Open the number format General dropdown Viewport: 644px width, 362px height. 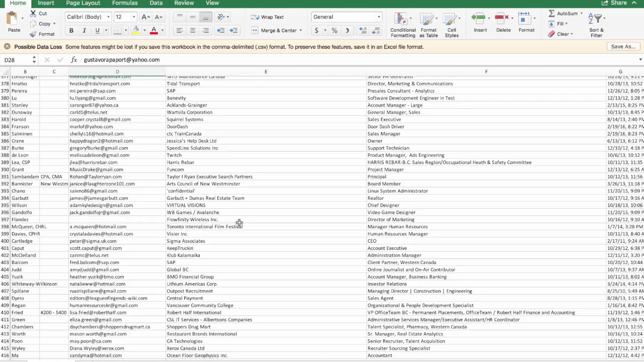point(379,17)
